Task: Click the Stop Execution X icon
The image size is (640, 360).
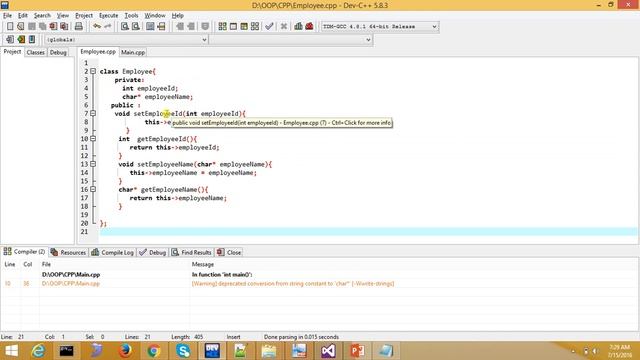Action: point(284,26)
